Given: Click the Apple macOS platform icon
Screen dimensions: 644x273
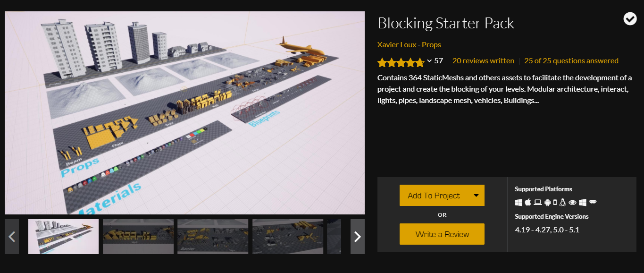Looking at the screenshot, I should point(528,202).
